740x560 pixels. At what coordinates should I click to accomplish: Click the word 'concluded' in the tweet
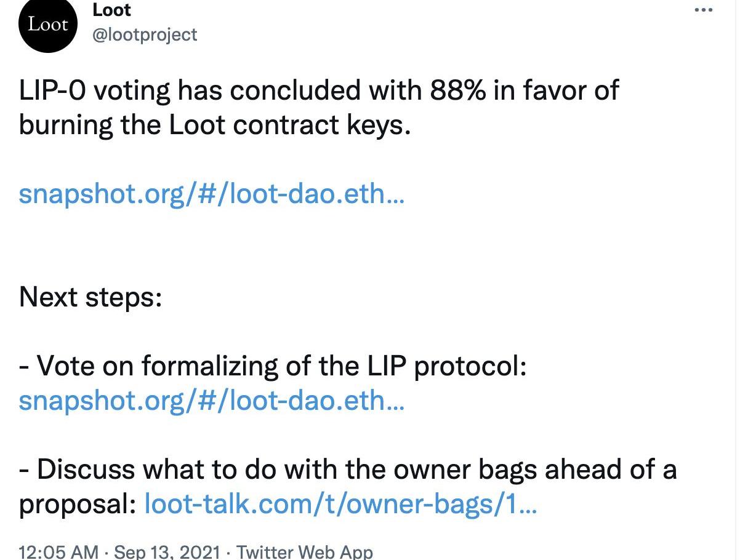(294, 91)
